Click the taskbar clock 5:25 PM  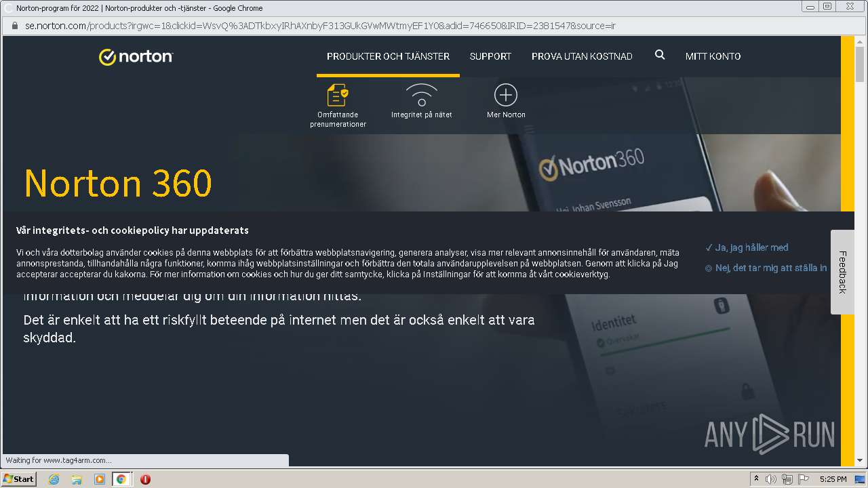833,479
